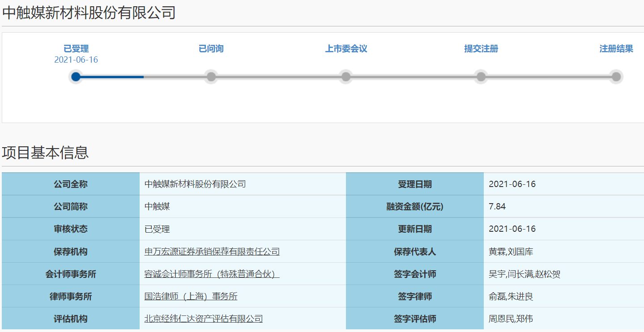Click the 上市委会议 stage progress node
The width and height of the screenshot is (644, 332).
pos(345,77)
